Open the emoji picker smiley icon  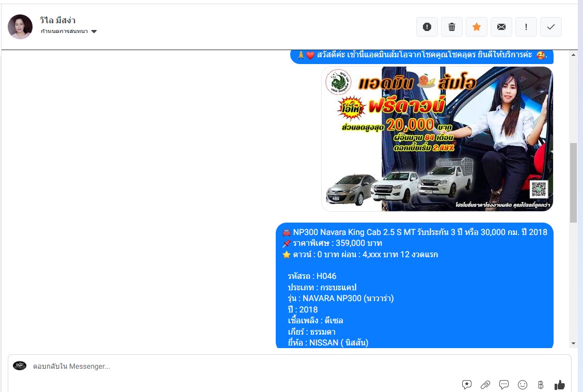pos(523,385)
